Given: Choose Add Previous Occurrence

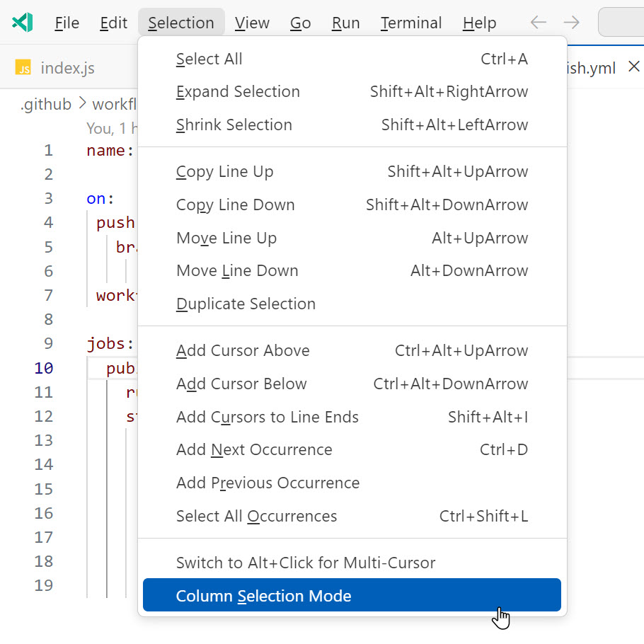Looking at the screenshot, I should pos(352,483).
